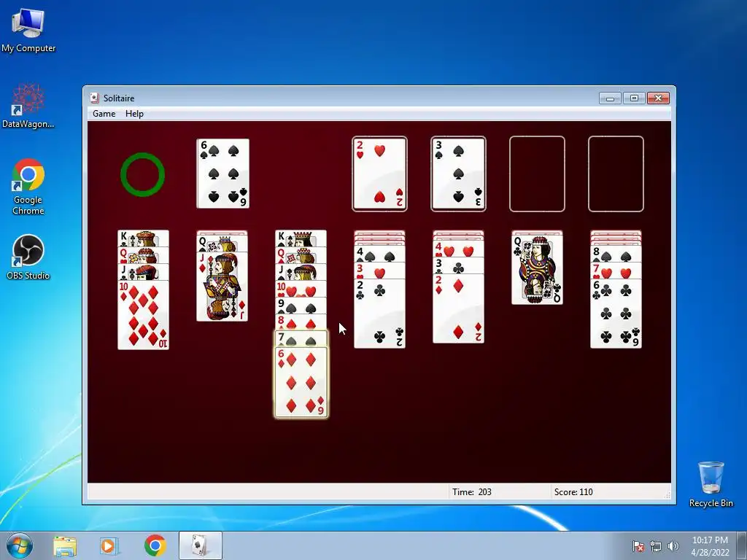The height and width of the screenshot is (560, 747).
Task: Open the Windows Start menu
Action: click(19, 545)
